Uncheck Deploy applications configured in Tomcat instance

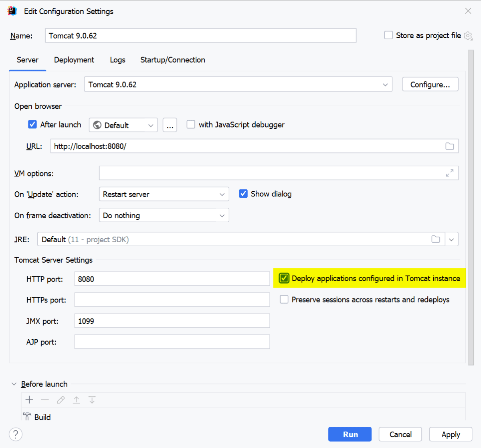pos(284,278)
